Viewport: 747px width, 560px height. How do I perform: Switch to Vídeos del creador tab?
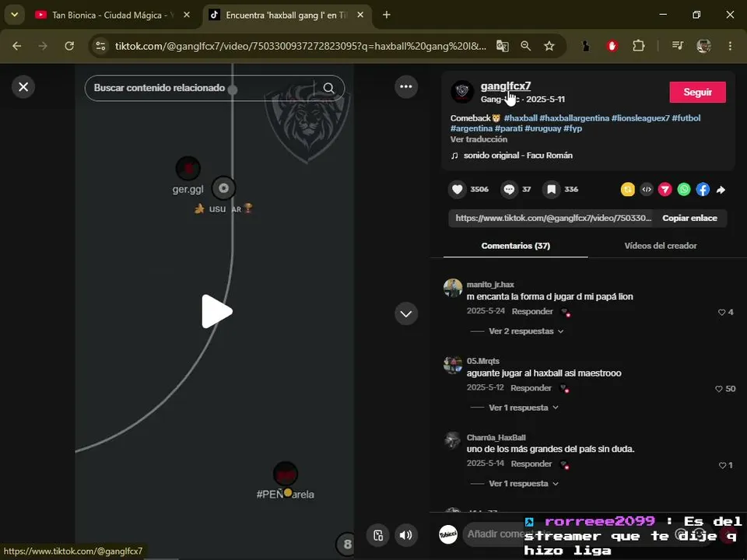point(661,246)
